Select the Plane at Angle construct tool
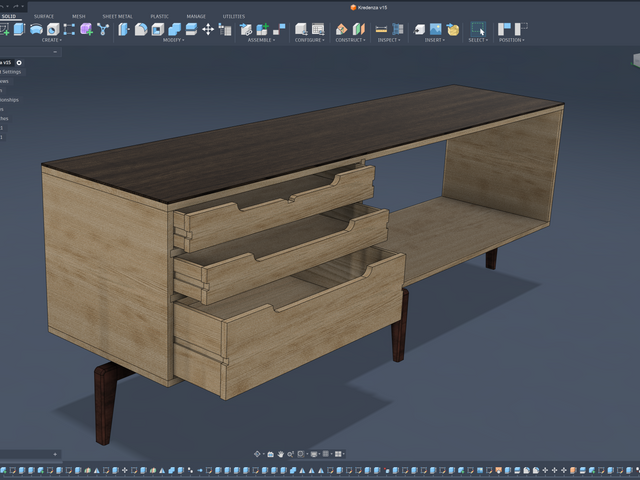Image resolution: width=640 pixels, height=480 pixels. (341, 29)
